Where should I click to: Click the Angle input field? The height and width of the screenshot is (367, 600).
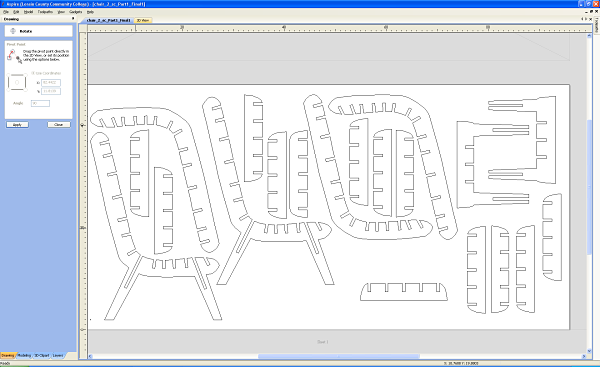coord(40,103)
